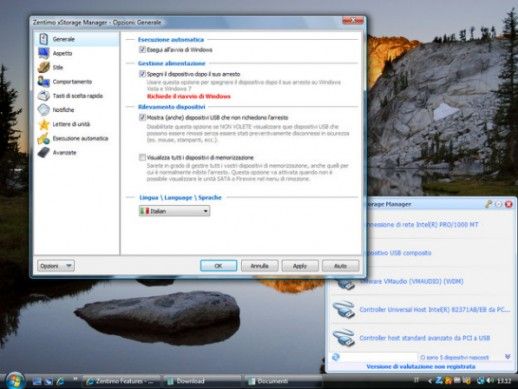The width and height of the screenshot is (518, 389).
Task: Close the Opzioni Generale dialog
Action: tap(353, 21)
